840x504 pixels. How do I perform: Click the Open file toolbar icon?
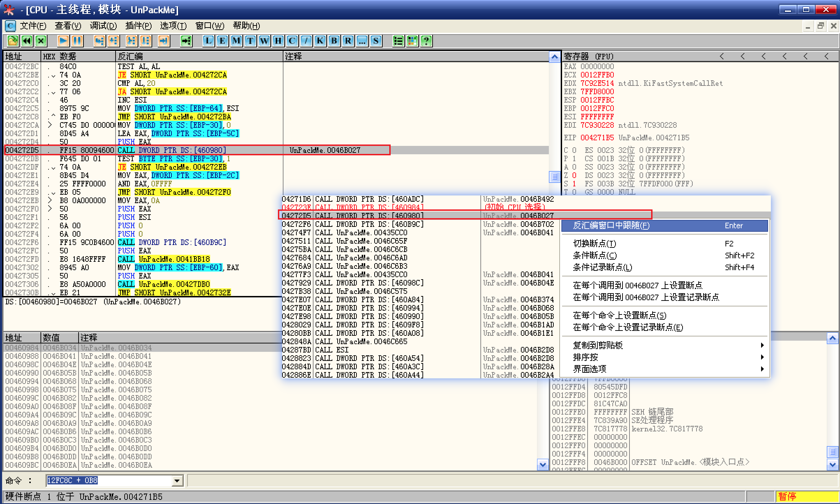[13, 41]
